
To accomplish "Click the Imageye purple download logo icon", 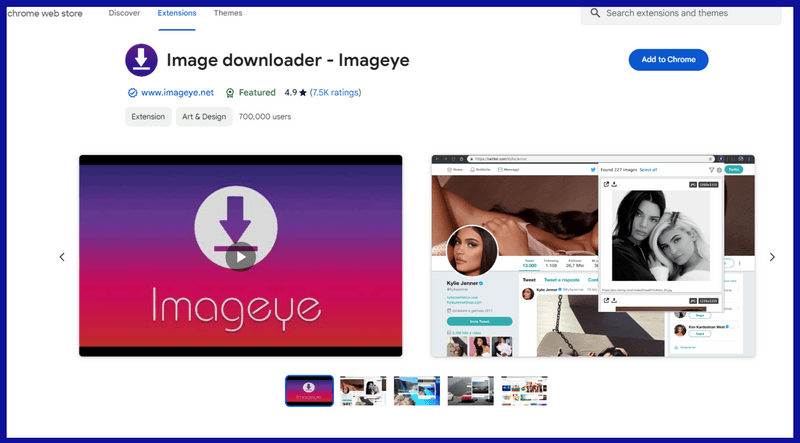I will pos(141,60).
